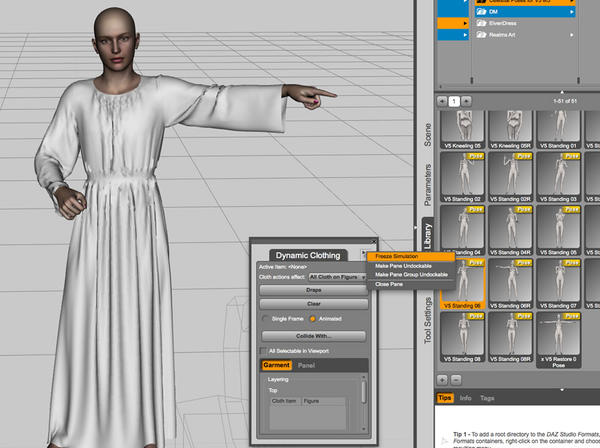
Task: Select the V5 Standing 06R pose thumbnail
Action: 510,283
